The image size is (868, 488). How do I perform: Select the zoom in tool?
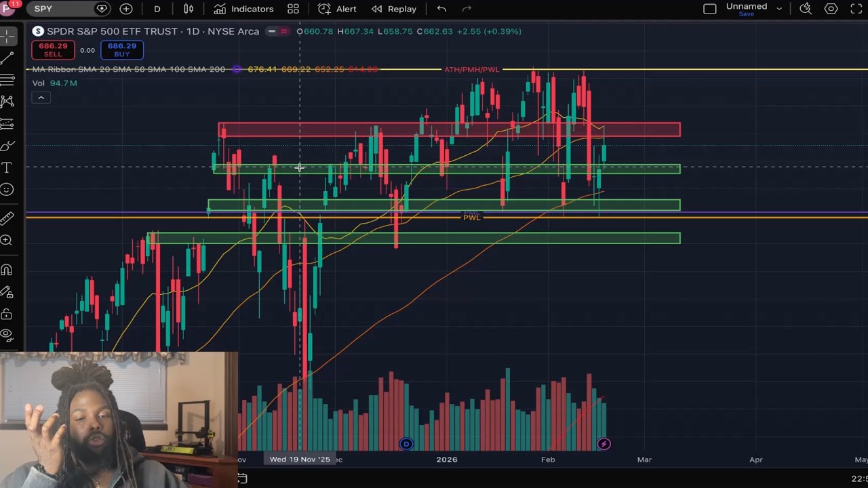pos(7,240)
